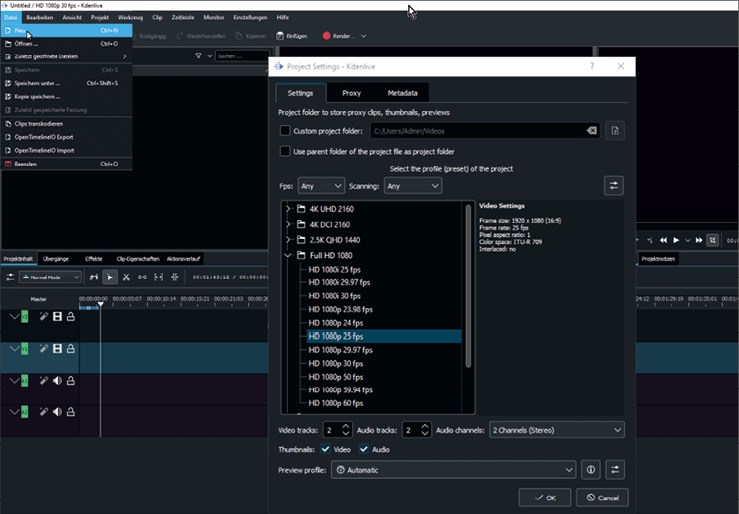Clear the custom project folder path field

pyautogui.click(x=591, y=130)
